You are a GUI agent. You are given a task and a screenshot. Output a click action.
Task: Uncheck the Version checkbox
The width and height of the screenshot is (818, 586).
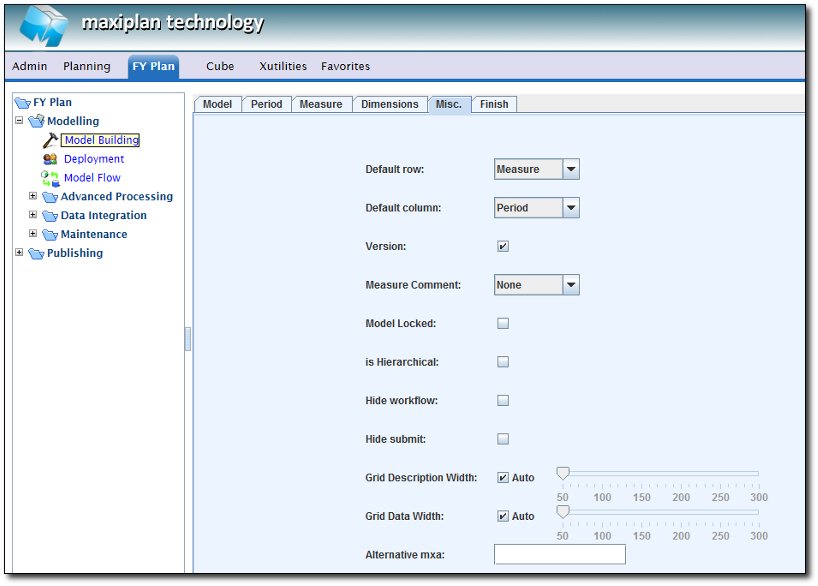click(503, 246)
